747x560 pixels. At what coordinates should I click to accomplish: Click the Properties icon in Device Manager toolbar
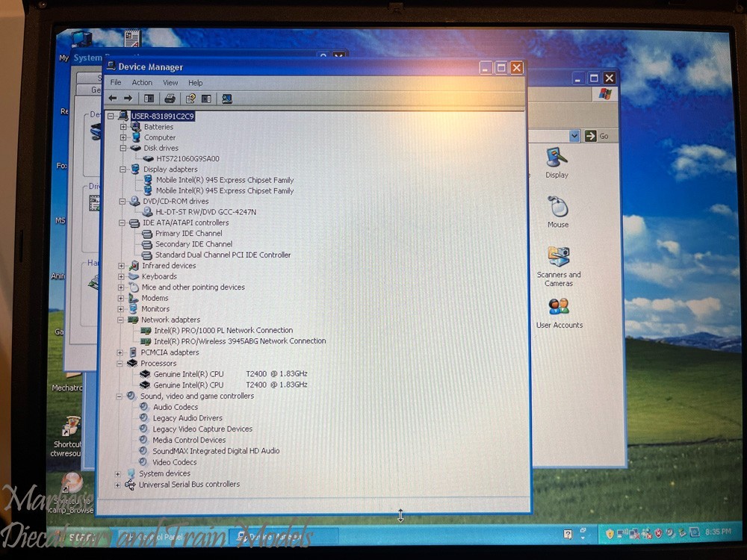190,99
